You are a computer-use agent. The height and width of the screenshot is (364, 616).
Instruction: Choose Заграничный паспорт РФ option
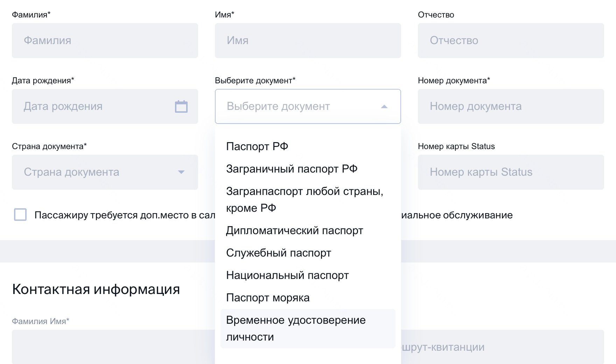coord(292,169)
